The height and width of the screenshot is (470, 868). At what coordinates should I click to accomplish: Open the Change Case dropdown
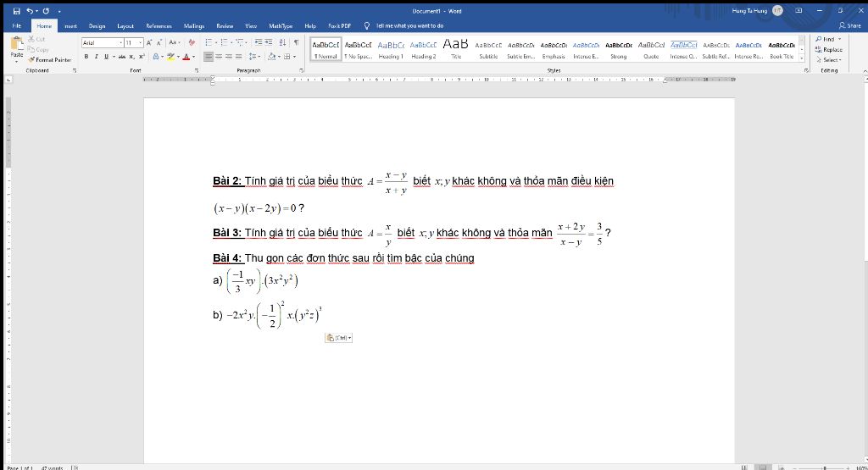click(175, 42)
